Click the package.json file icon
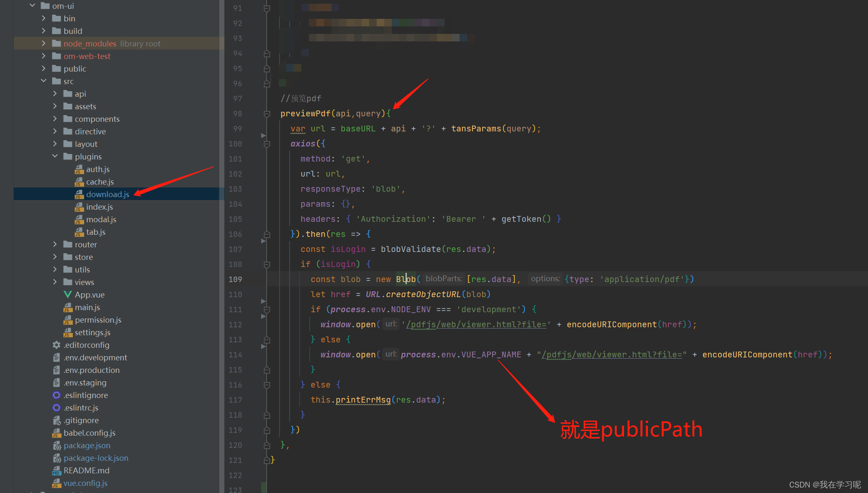This screenshot has height=493, width=868. [56, 445]
